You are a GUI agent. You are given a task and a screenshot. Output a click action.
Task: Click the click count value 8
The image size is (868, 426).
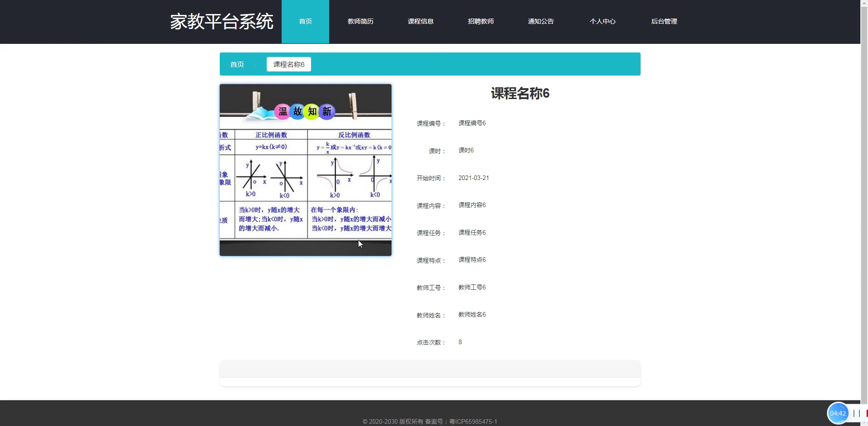[460, 342]
